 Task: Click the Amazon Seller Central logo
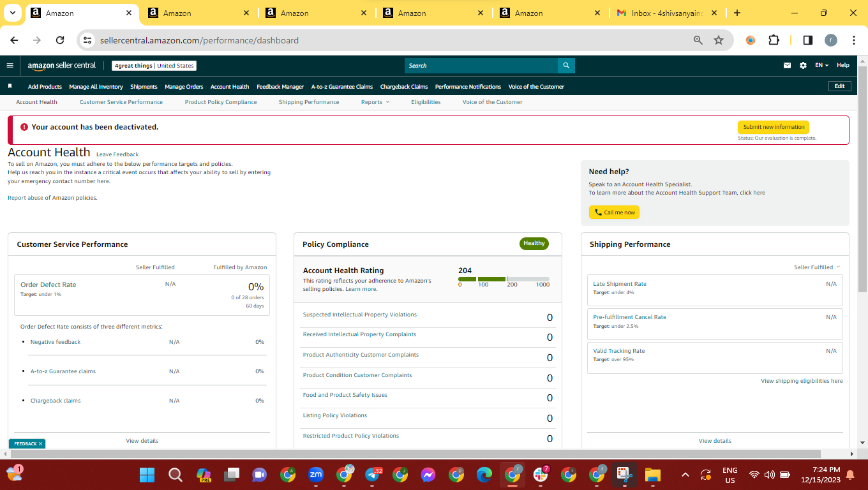click(62, 66)
